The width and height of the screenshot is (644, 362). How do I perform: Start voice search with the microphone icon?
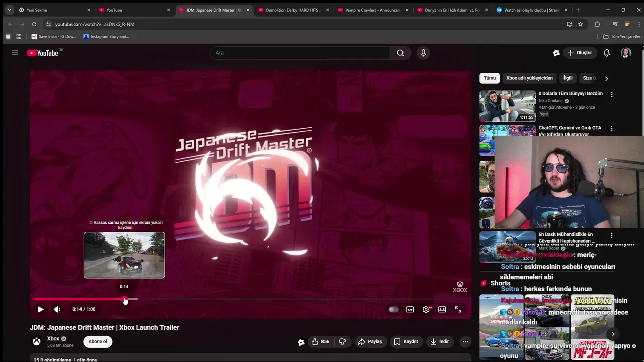coord(423,53)
